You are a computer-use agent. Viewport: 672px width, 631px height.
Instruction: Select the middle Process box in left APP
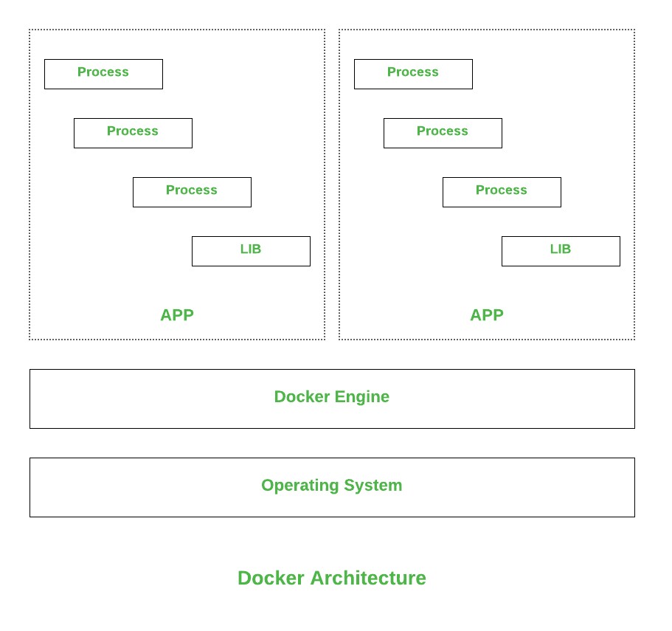(134, 134)
